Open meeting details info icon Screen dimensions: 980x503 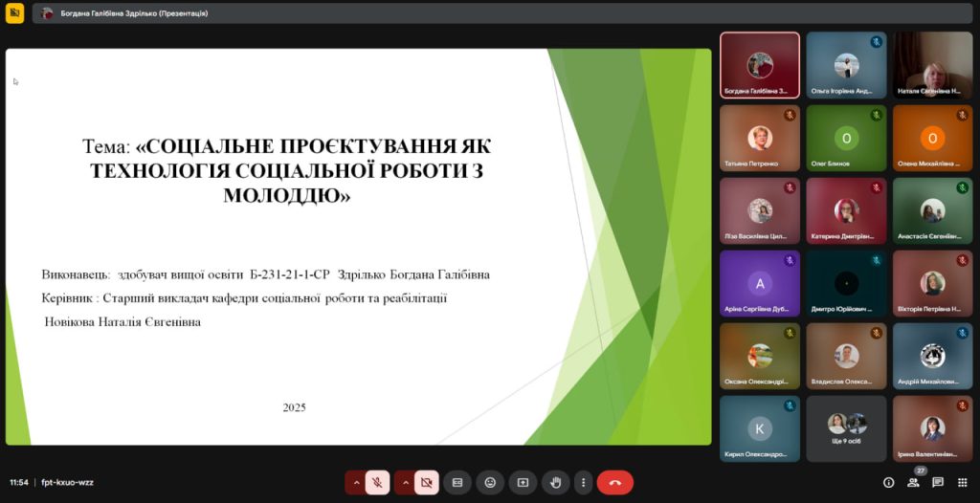pos(888,483)
